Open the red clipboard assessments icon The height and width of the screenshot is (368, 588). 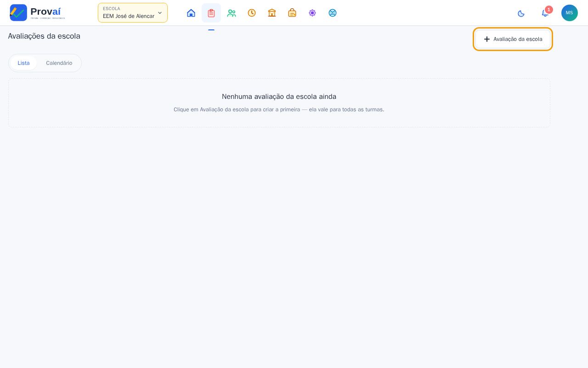(211, 13)
